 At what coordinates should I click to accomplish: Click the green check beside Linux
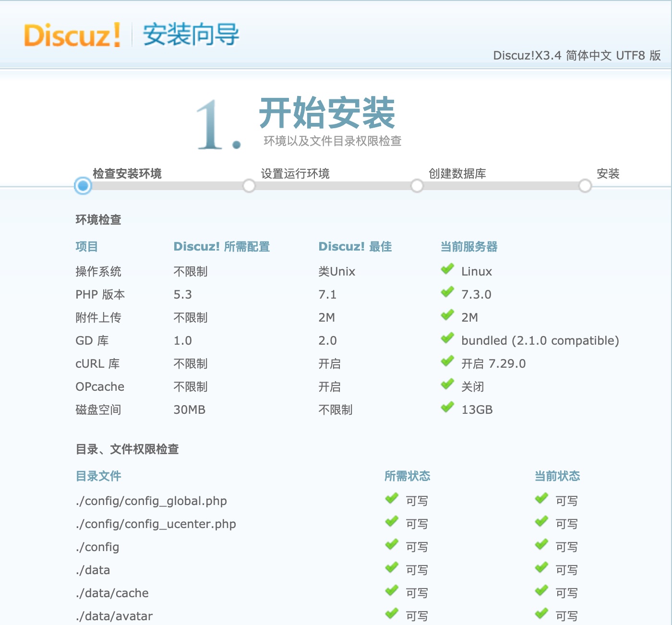[x=447, y=269]
